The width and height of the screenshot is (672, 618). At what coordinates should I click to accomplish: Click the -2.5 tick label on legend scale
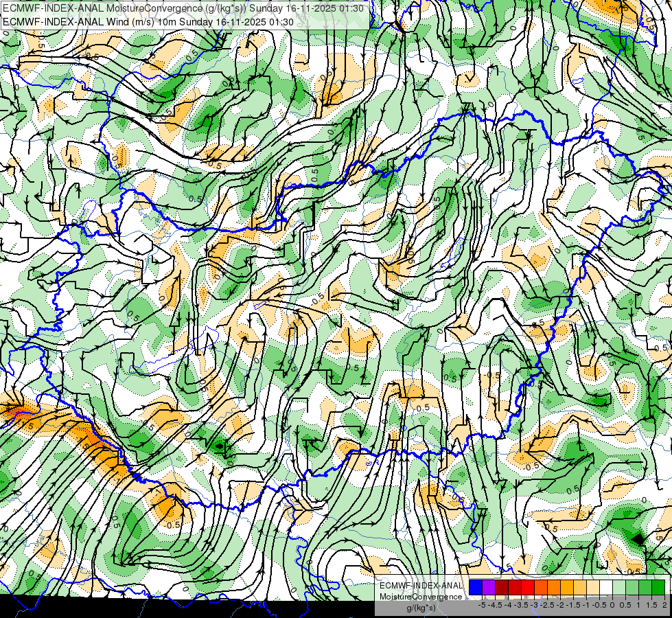click(547, 605)
